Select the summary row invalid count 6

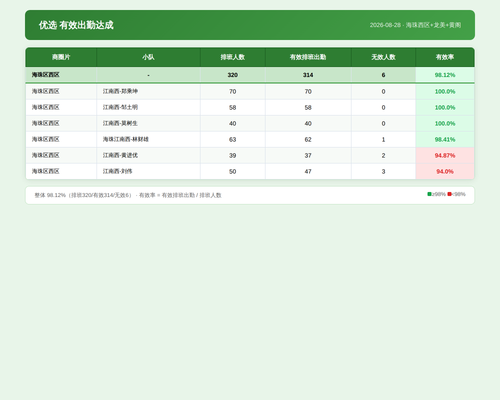(383, 75)
